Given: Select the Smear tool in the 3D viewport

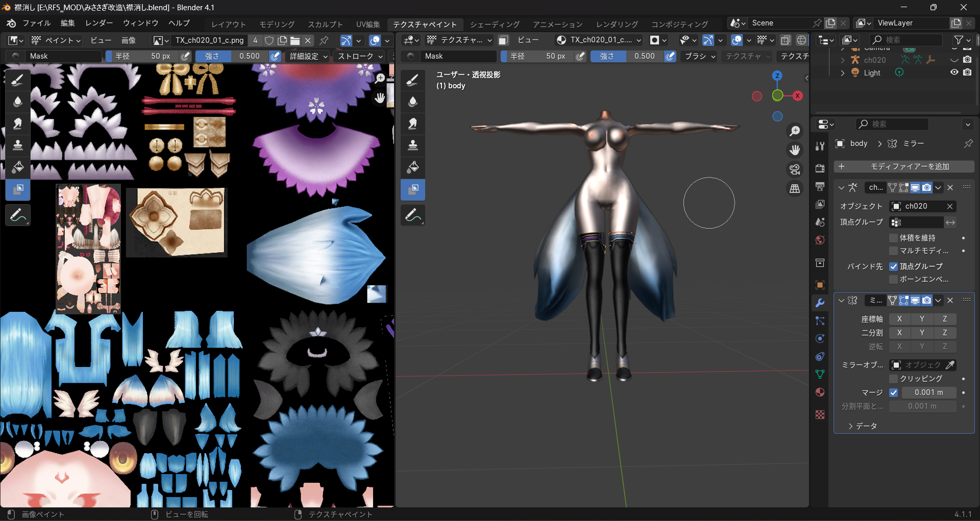Looking at the screenshot, I should click(x=413, y=123).
